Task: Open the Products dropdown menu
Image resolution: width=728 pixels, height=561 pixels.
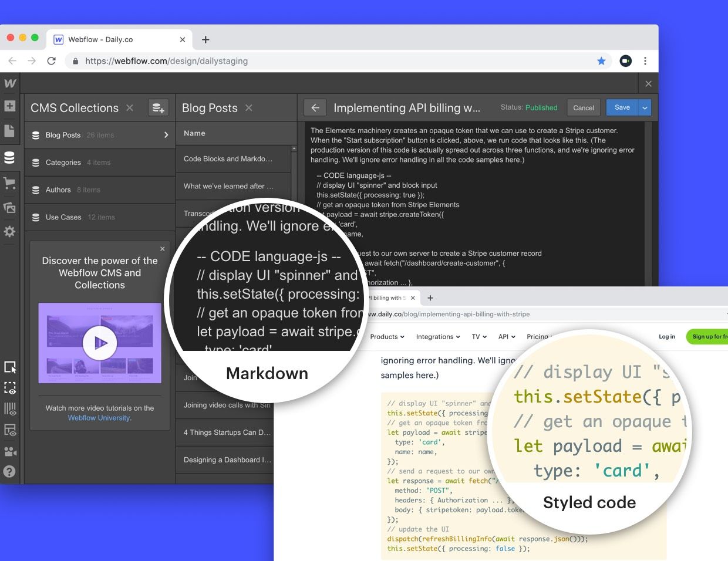Action: point(387,337)
